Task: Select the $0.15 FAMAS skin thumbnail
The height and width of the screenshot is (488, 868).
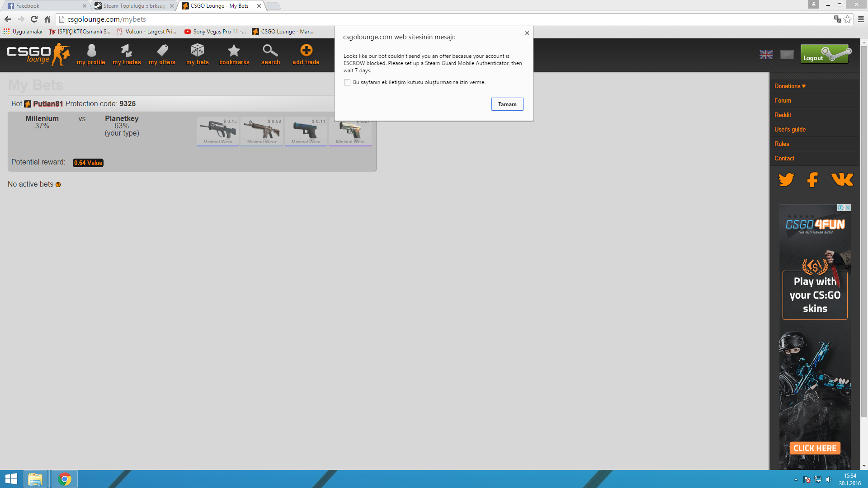Action: point(218,131)
